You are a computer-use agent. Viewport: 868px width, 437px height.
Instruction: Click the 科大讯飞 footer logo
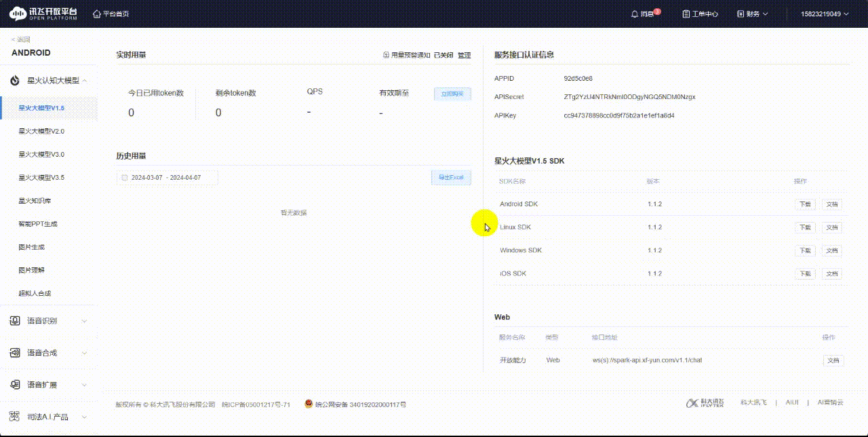point(705,403)
